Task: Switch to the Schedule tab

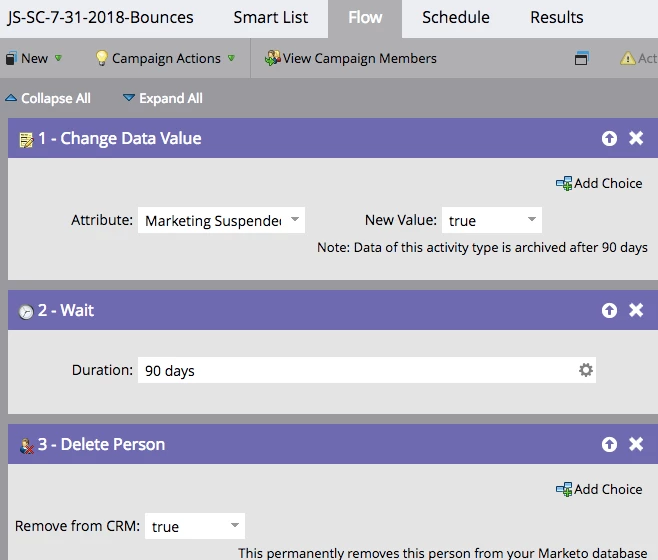Action: (455, 18)
